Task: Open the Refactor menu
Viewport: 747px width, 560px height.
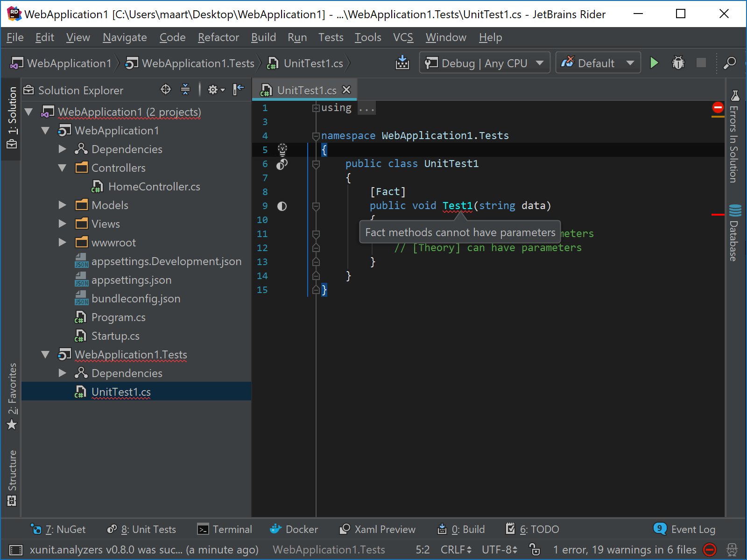Action: [x=218, y=37]
